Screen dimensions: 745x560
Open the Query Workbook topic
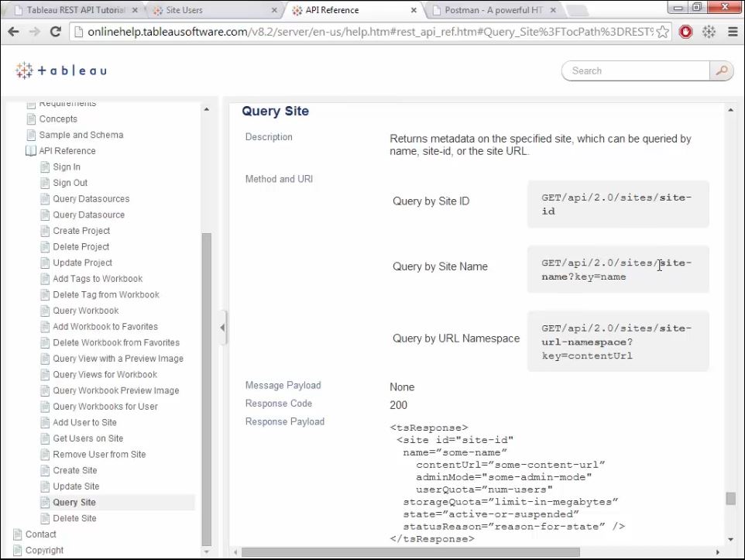(x=85, y=311)
